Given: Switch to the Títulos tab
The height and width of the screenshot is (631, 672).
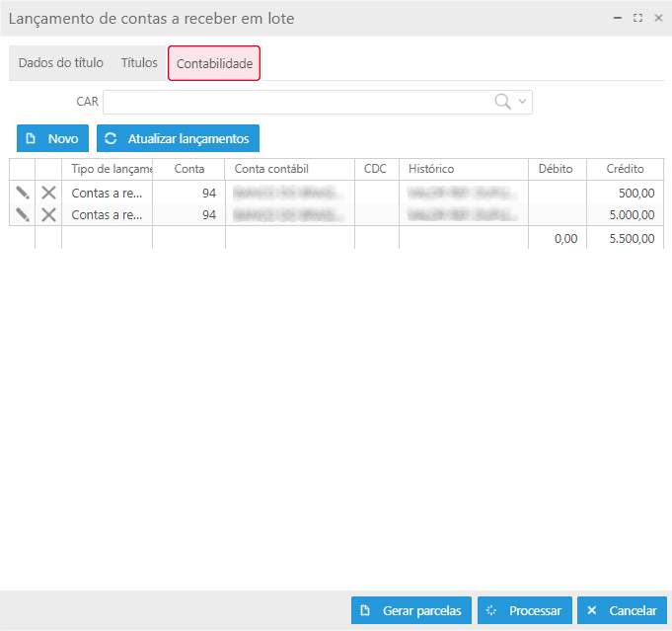Looking at the screenshot, I should 139,63.
